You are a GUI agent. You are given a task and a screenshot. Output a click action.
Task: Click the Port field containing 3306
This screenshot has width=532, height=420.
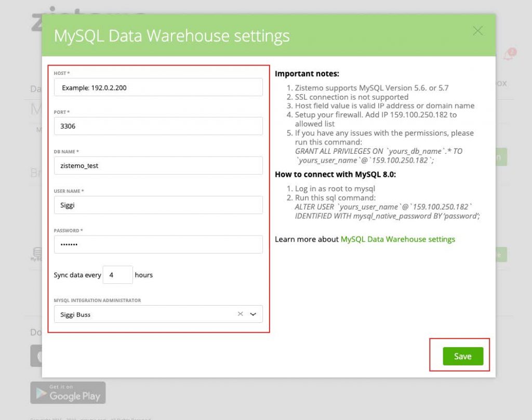[x=158, y=126]
